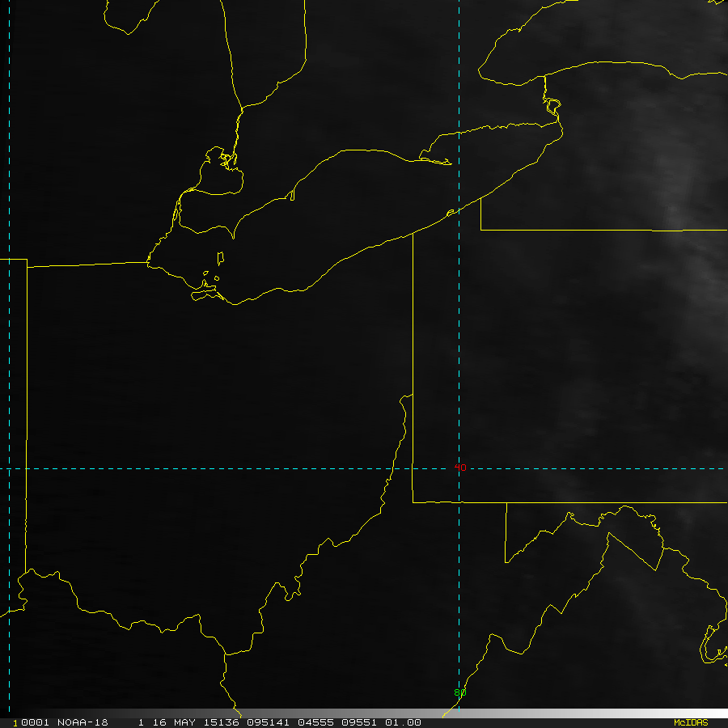728x728 pixels.
Task: Click the red 40 latitude marker
Action: click(x=460, y=468)
